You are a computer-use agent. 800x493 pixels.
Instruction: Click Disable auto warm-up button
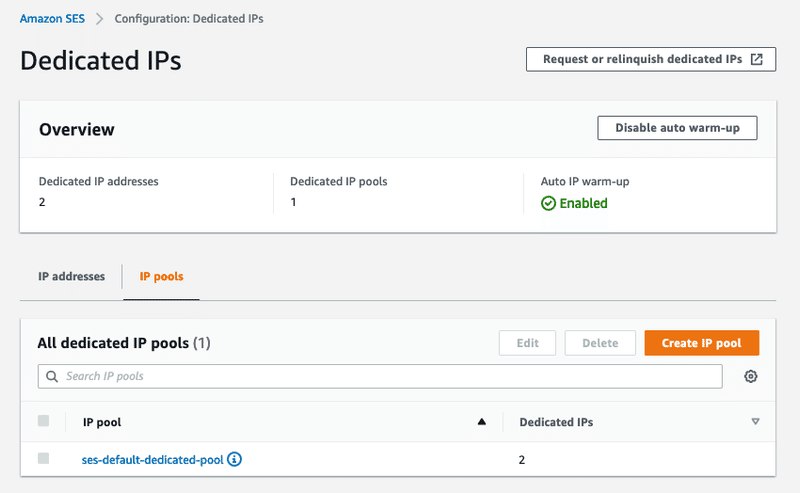pos(677,128)
